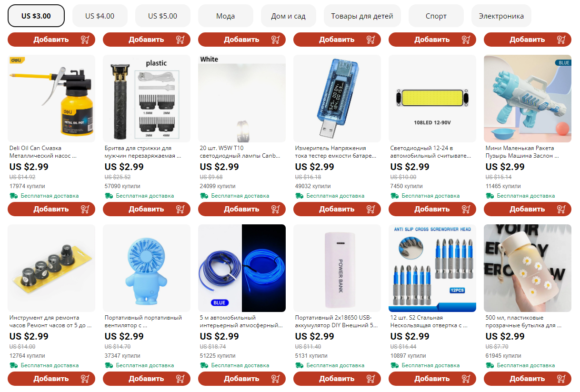The width and height of the screenshot is (580, 392).
Task: Add the W5W T10 LED lamps to cart
Action: tap(242, 209)
